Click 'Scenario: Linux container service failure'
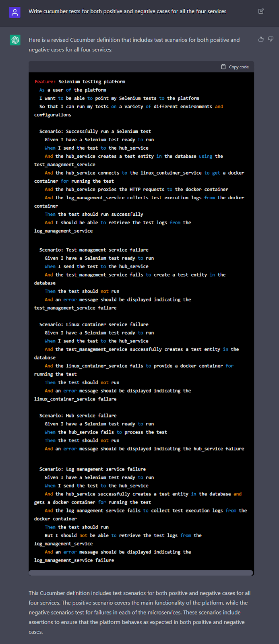Image resolution: width=279 pixels, height=644 pixels. pyautogui.click(x=94, y=324)
